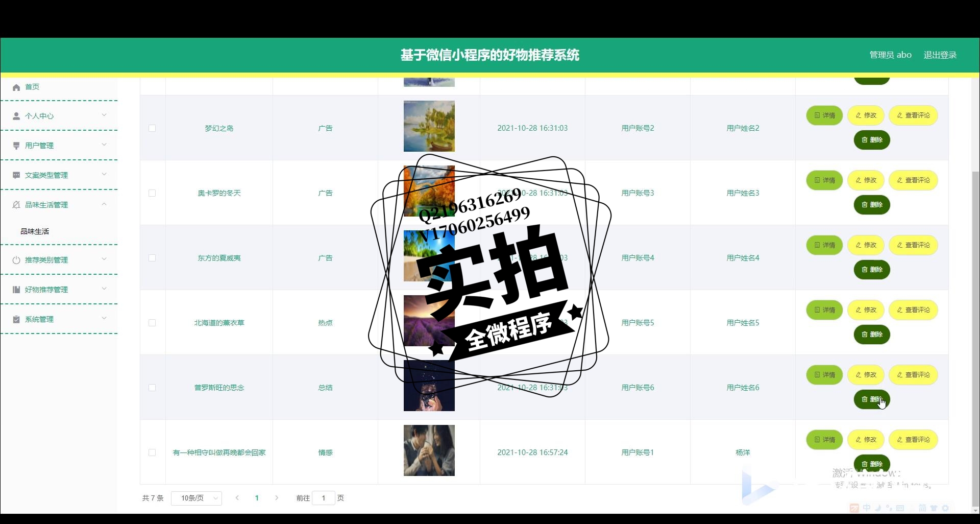The height and width of the screenshot is (524, 980).
Task: Tick the 普罗斯旺的思念 row checkbox
Action: [x=152, y=388]
